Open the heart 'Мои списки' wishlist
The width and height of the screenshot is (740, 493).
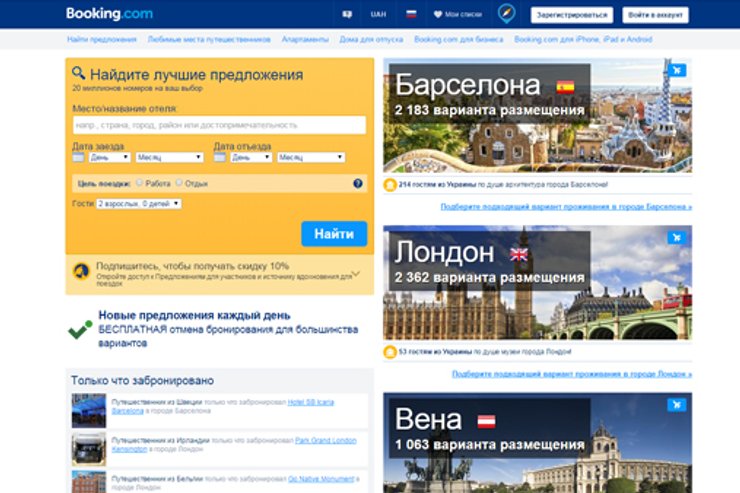pyautogui.click(x=458, y=15)
